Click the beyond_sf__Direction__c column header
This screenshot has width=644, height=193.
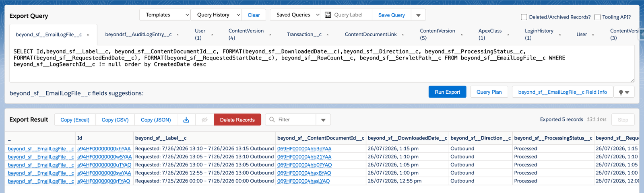[481, 138]
